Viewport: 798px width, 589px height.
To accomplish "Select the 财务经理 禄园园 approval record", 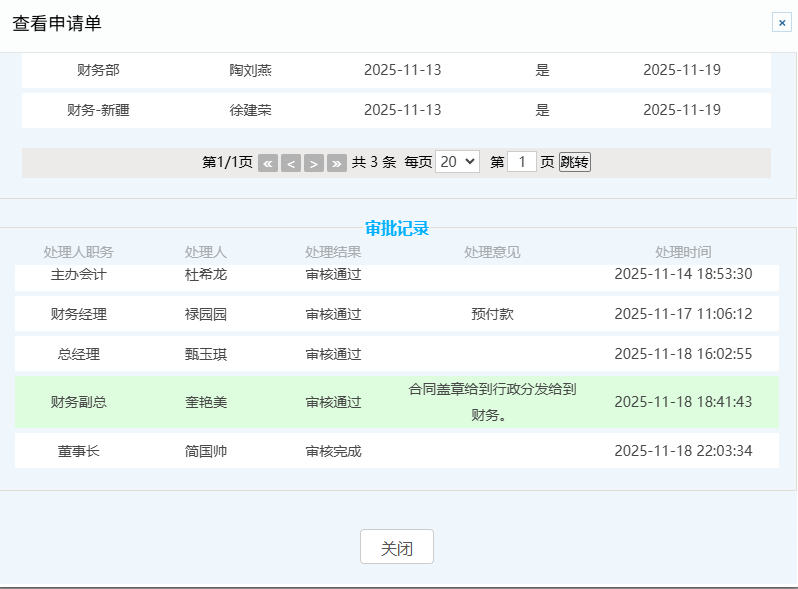I will click(396, 314).
